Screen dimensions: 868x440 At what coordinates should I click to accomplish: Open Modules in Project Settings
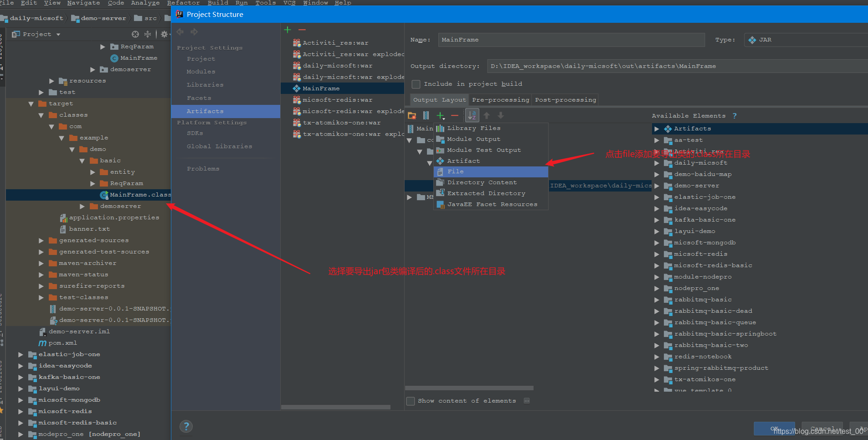[x=201, y=72]
